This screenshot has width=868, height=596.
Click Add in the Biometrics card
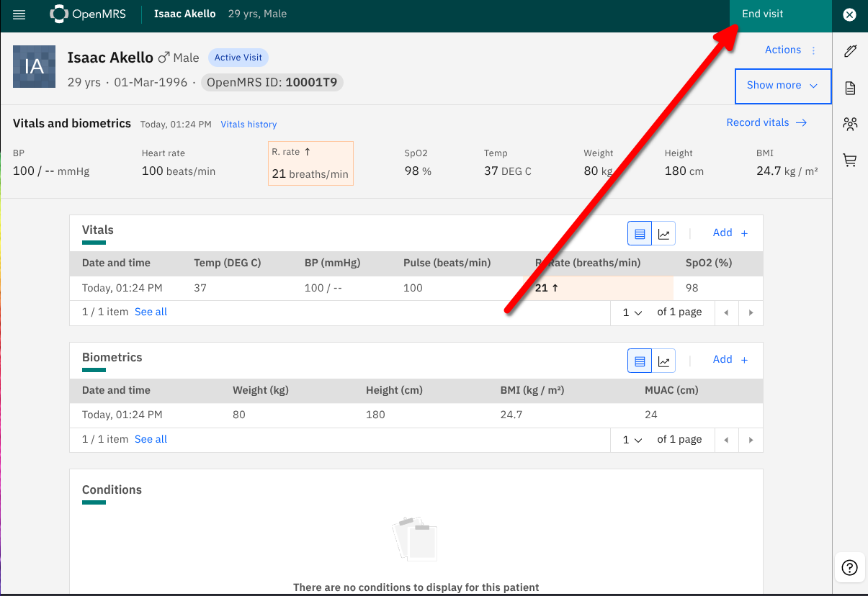tap(730, 360)
